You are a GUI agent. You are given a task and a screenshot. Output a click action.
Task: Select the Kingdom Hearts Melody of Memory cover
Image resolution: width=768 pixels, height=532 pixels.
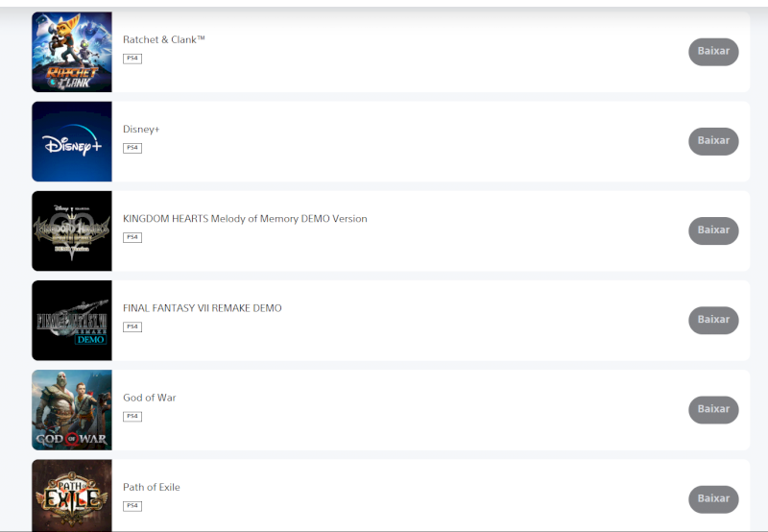pyautogui.click(x=72, y=230)
